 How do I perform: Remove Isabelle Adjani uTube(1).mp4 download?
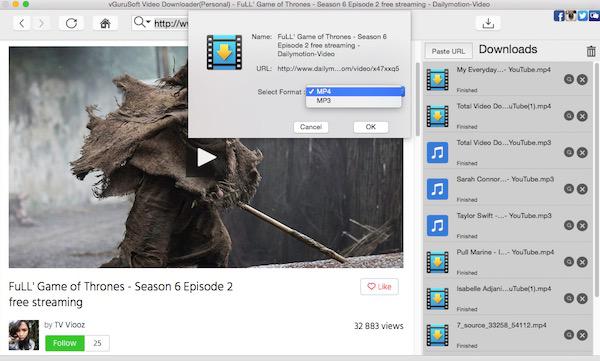pos(582,299)
